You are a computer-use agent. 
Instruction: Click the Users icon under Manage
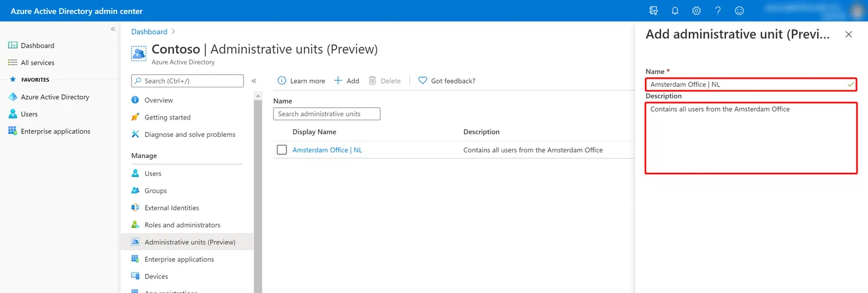pos(135,173)
